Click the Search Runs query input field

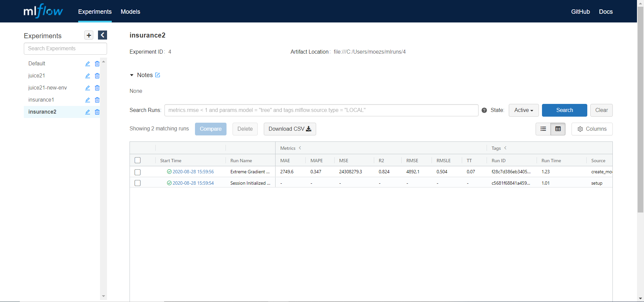click(x=321, y=110)
